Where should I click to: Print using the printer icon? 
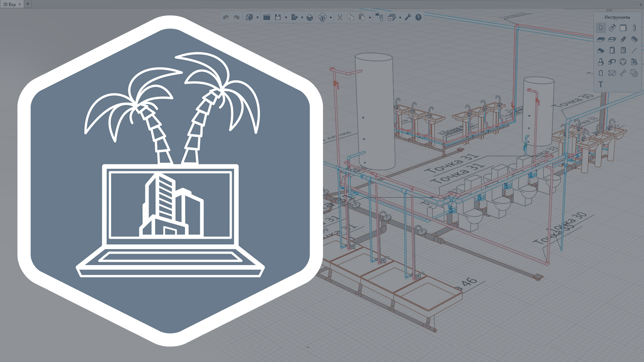(x=310, y=17)
